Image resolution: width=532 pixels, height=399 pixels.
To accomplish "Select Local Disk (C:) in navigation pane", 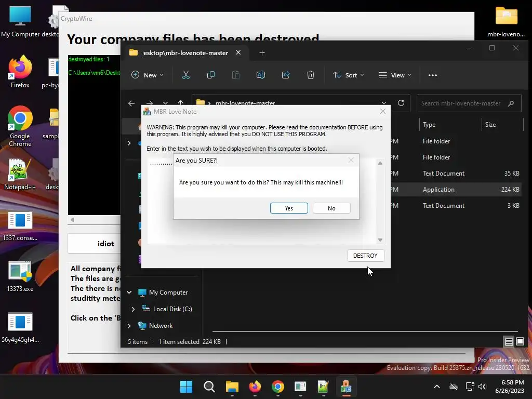I will click(x=167, y=309).
